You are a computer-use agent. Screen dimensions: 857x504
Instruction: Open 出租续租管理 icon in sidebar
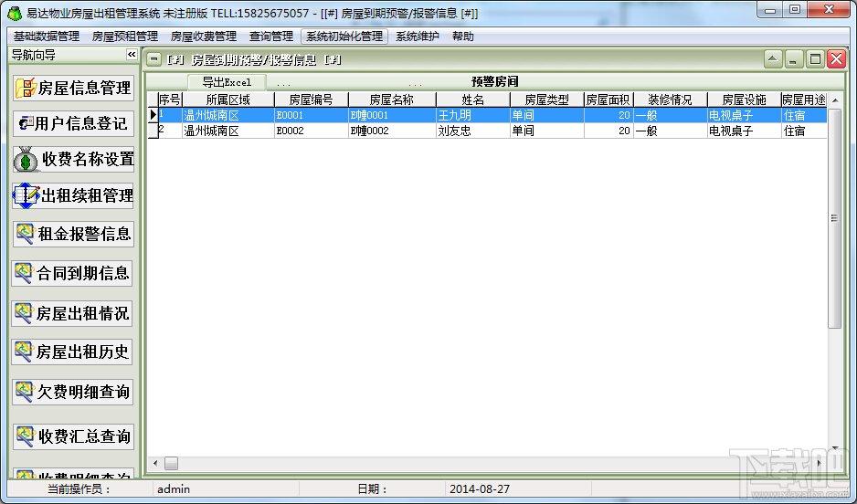[26, 195]
